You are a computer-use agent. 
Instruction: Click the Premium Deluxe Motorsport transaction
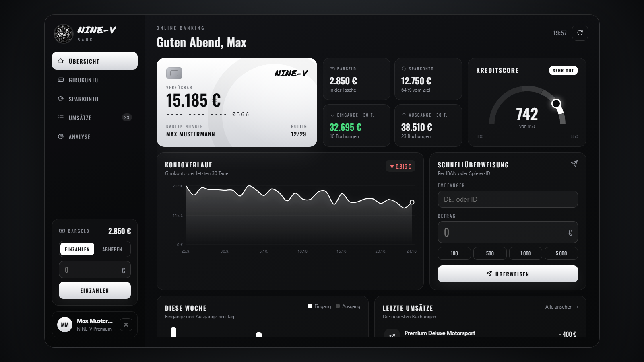click(480, 334)
